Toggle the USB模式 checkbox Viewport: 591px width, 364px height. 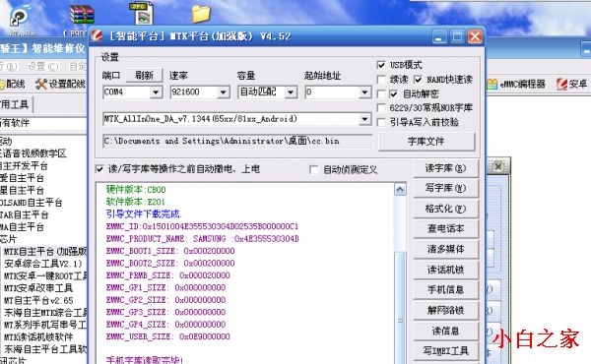(x=381, y=65)
